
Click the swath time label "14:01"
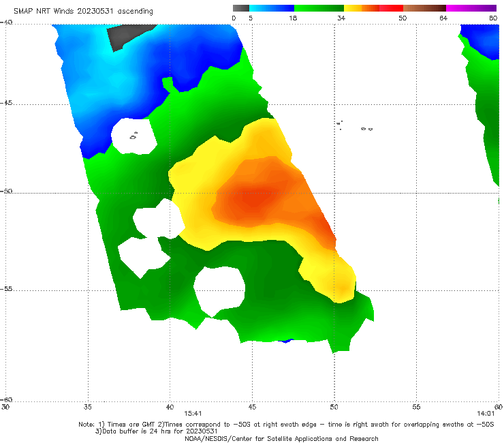click(486, 414)
